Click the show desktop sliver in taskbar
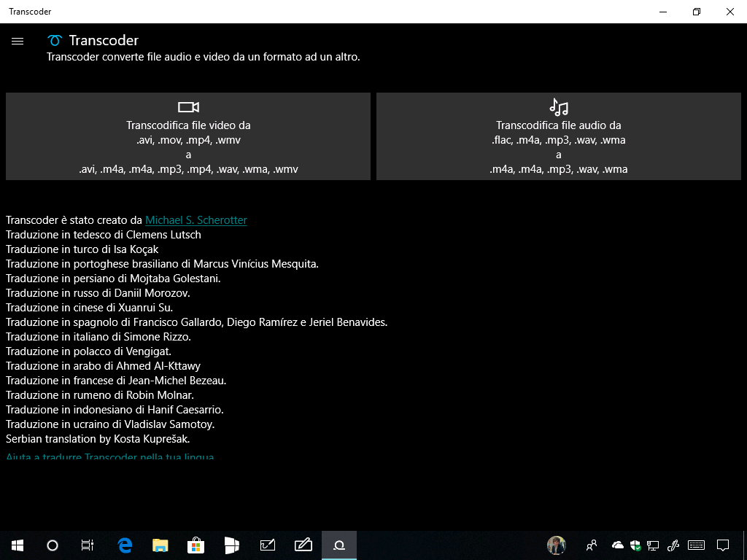 pyautogui.click(x=745, y=545)
